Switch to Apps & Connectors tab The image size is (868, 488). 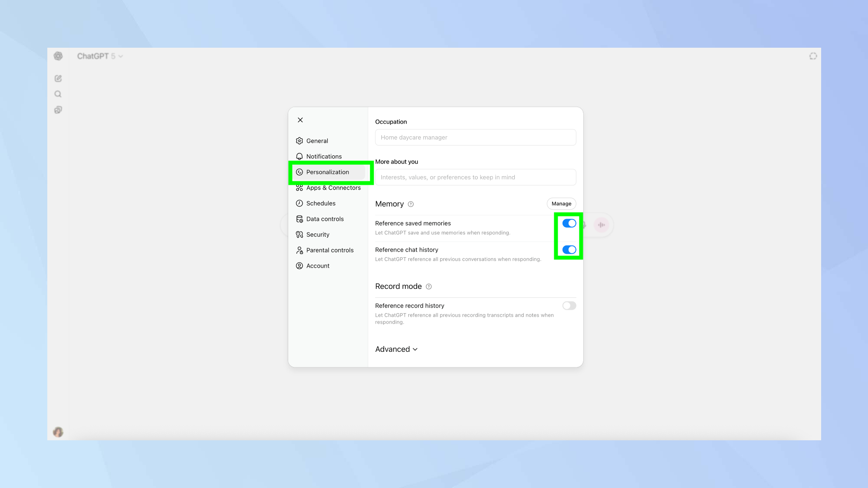pos(333,188)
